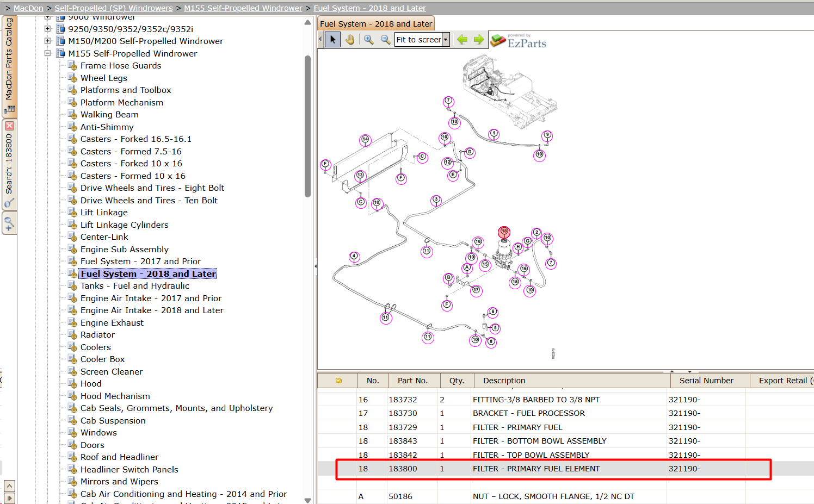
Task: Click the EzParts logo
Action: coord(519,41)
